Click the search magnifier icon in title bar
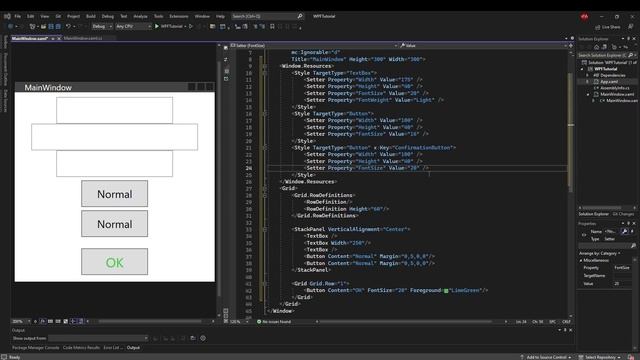 300,16
